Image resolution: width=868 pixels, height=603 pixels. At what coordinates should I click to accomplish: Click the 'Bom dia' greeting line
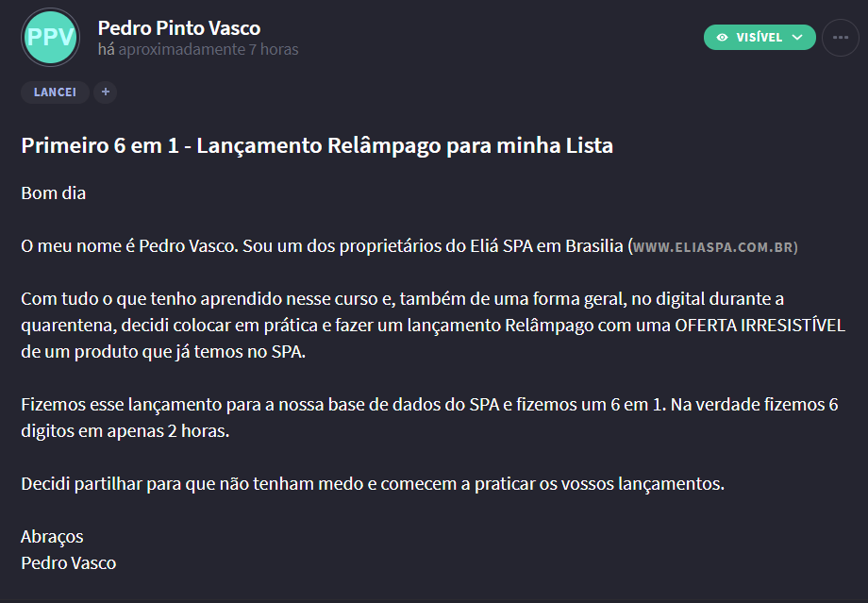53,193
